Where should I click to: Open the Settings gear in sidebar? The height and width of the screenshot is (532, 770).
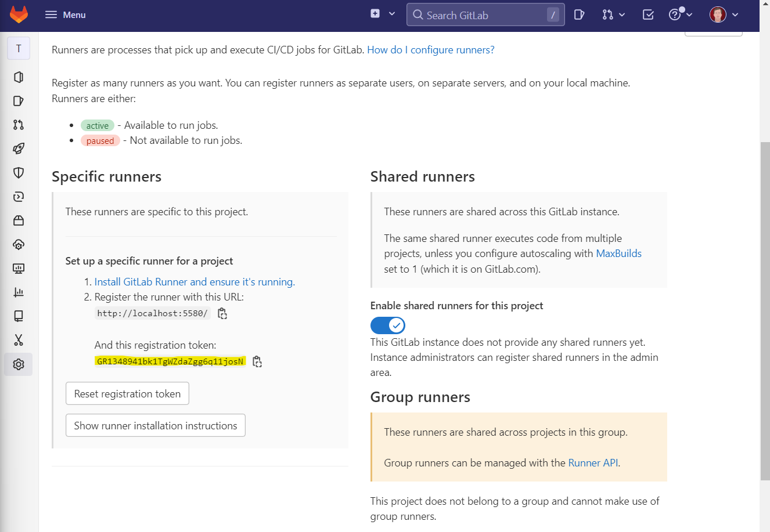(x=19, y=364)
